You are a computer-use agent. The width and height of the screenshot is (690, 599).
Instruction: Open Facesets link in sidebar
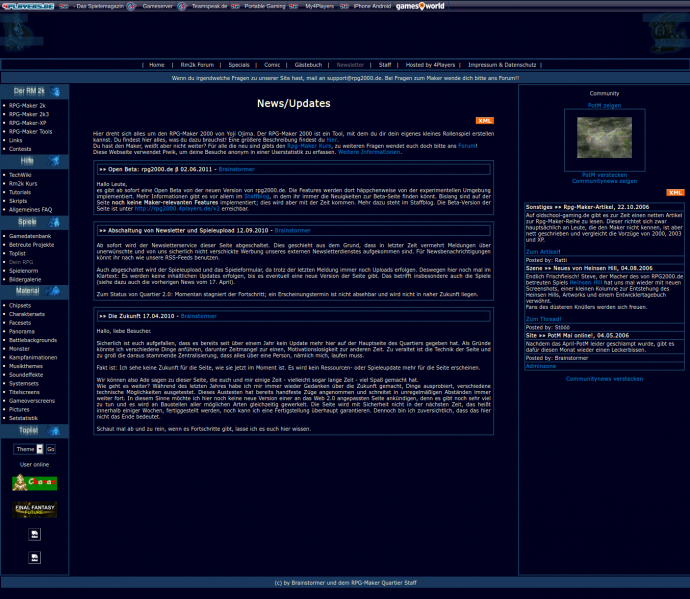pyautogui.click(x=20, y=323)
